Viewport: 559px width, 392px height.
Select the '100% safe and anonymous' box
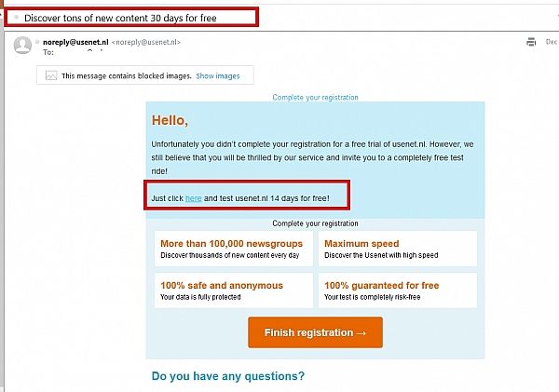[x=234, y=291]
